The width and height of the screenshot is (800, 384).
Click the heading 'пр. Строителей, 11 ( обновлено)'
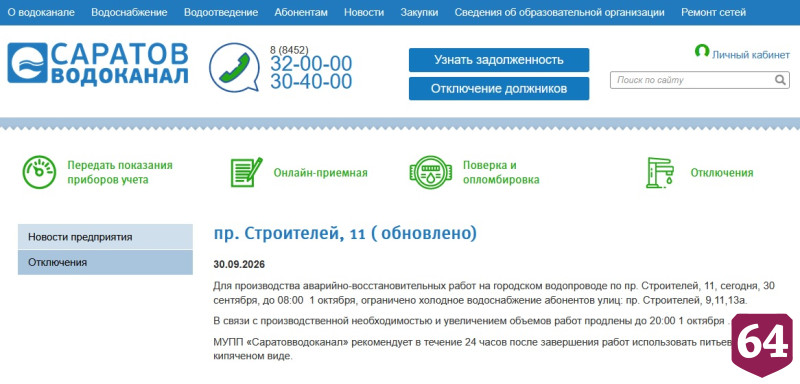click(345, 234)
